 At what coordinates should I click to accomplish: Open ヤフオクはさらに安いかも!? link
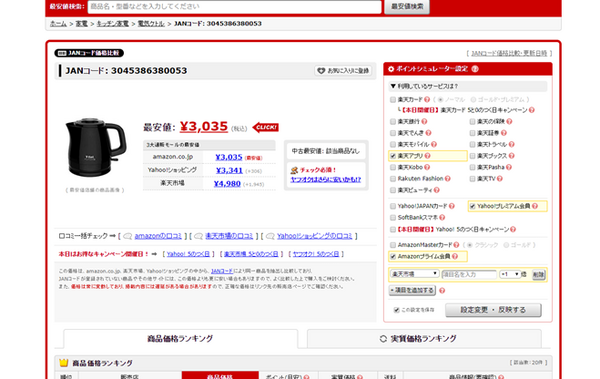click(326, 179)
